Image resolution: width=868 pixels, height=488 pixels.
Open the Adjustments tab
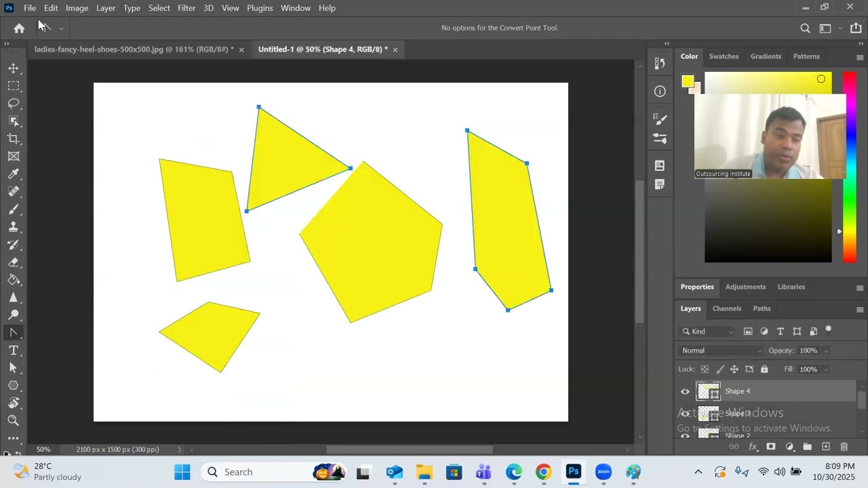(x=745, y=287)
